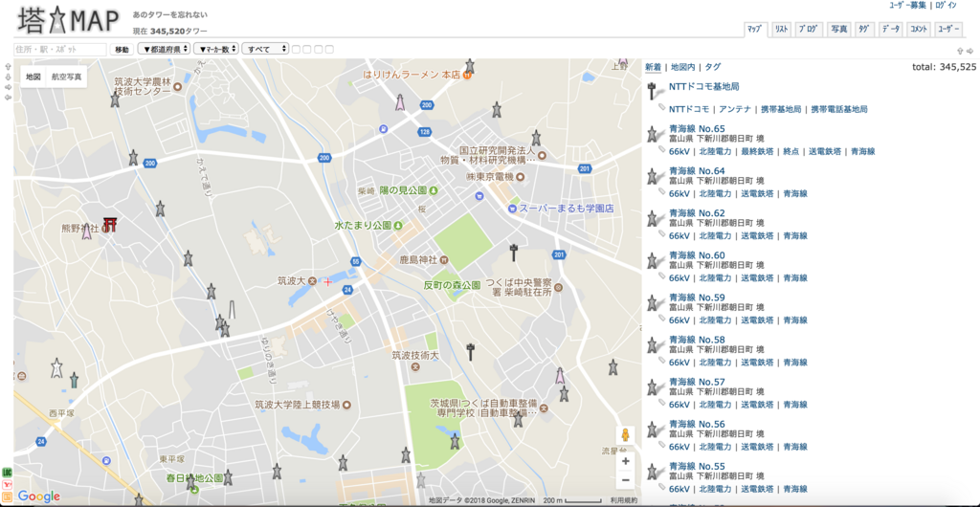
Task: Click the up arrow above the total count
Action: [960, 52]
